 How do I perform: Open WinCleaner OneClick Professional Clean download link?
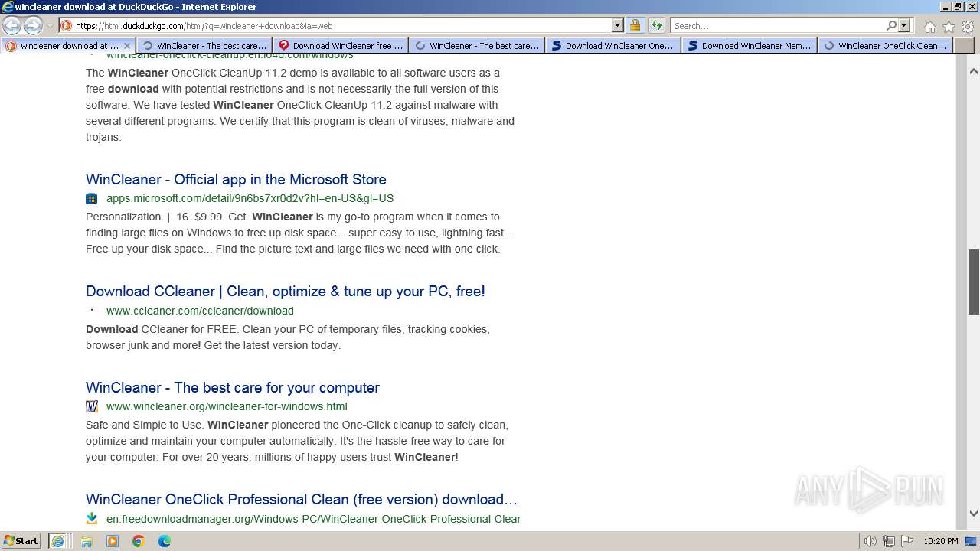pyautogui.click(x=302, y=499)
